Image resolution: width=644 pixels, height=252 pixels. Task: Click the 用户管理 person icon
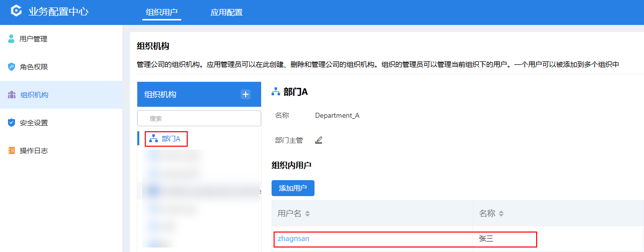(11, 39)
